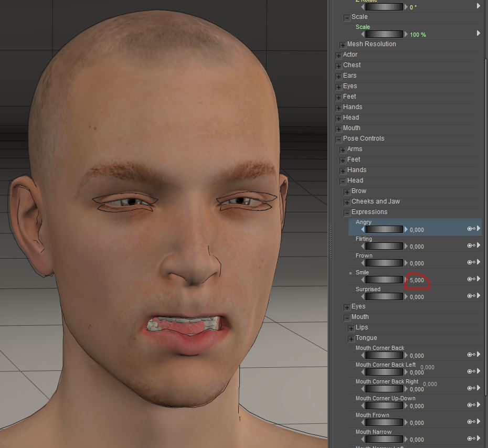
Task: Select the Smile expression label
Action: point(362,272)
